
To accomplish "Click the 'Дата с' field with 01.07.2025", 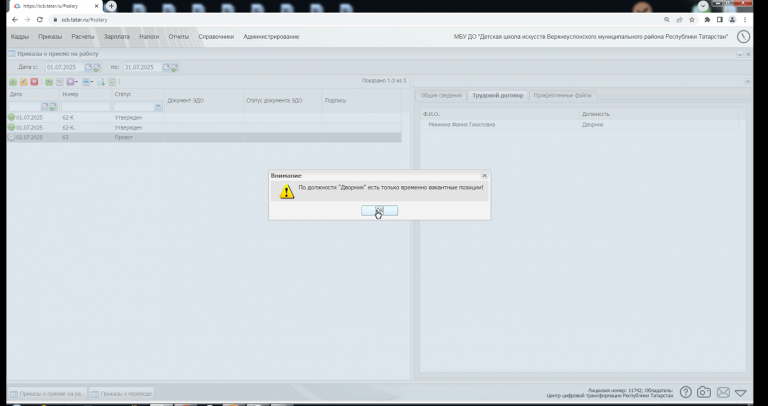I will click(65, 67).
